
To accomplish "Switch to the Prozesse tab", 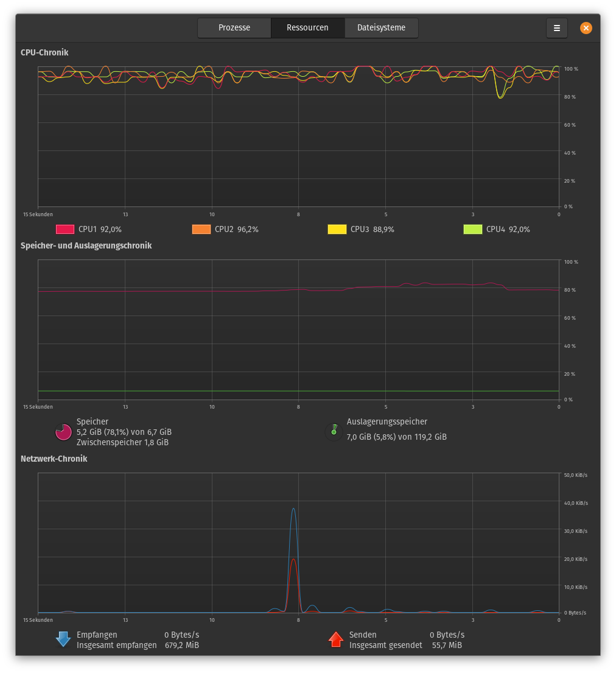I will pos(234,28).
